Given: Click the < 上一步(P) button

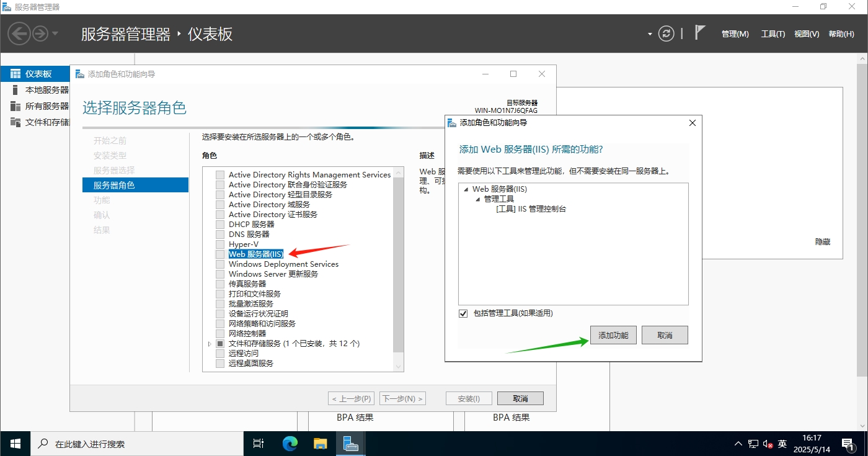Looking at the screenshot, I should click(352, 398).
